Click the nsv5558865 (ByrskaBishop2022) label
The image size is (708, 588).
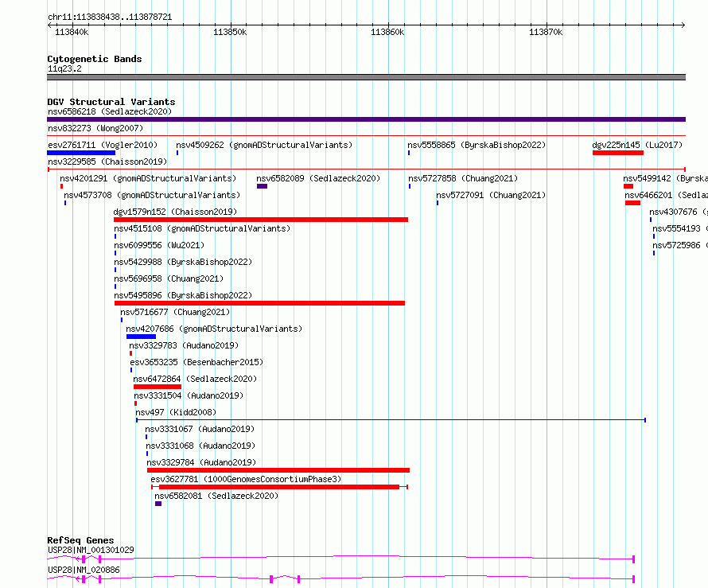(477, 145)
